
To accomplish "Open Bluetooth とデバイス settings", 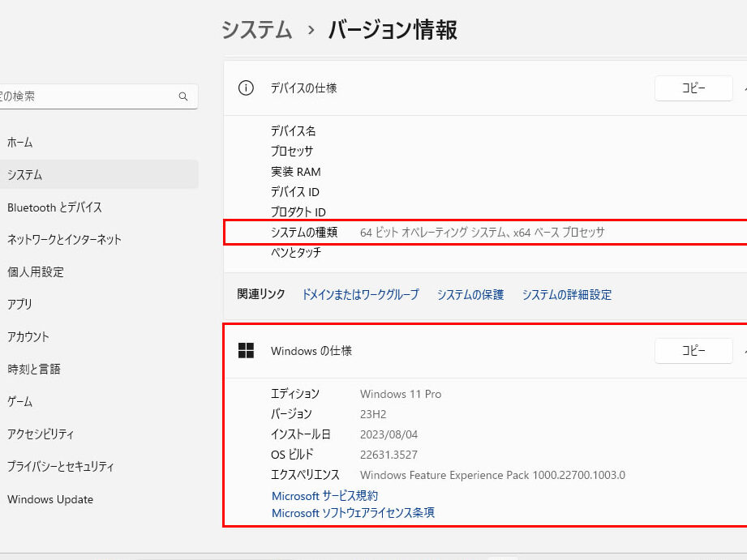I will pos(54,207).
